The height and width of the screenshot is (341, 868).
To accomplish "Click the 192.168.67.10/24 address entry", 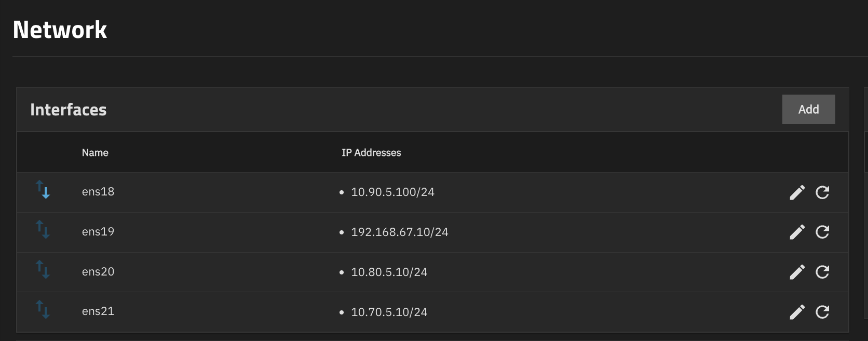I will click(399, 232).
